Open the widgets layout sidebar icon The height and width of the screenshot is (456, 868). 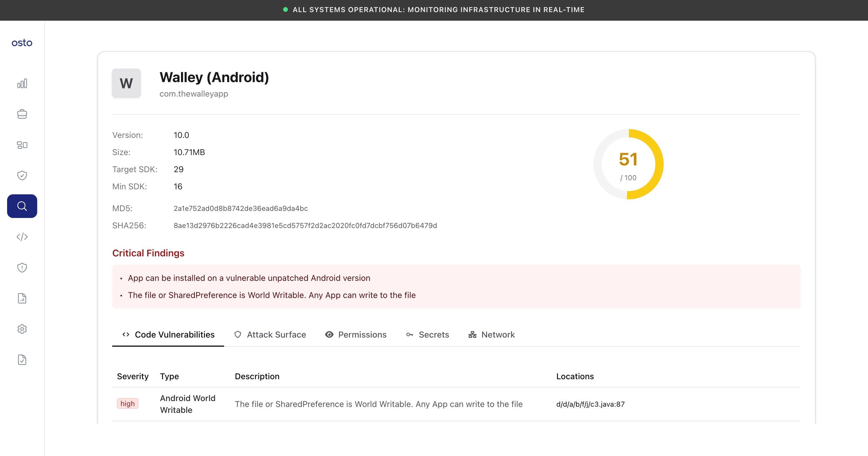[22, 145]
